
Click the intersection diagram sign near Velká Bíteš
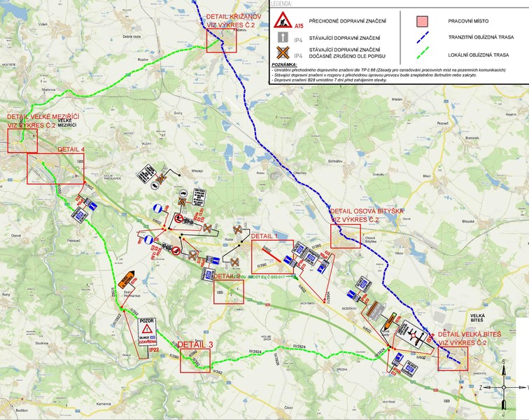(x=414, y=335)
